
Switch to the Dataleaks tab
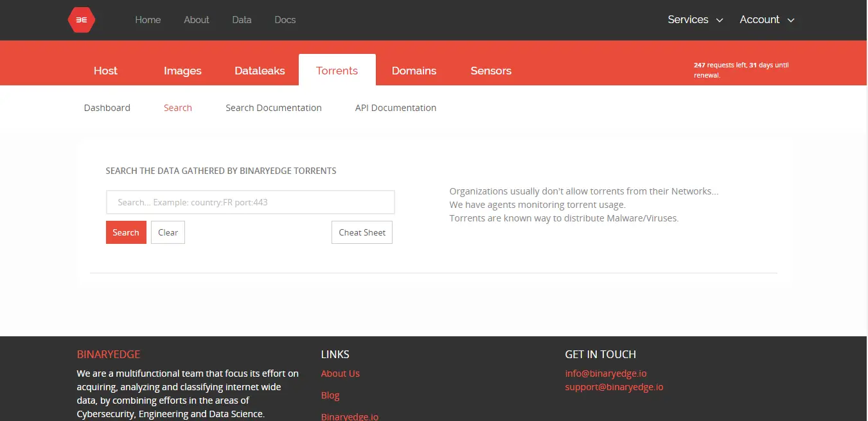(x=260, y=71)
